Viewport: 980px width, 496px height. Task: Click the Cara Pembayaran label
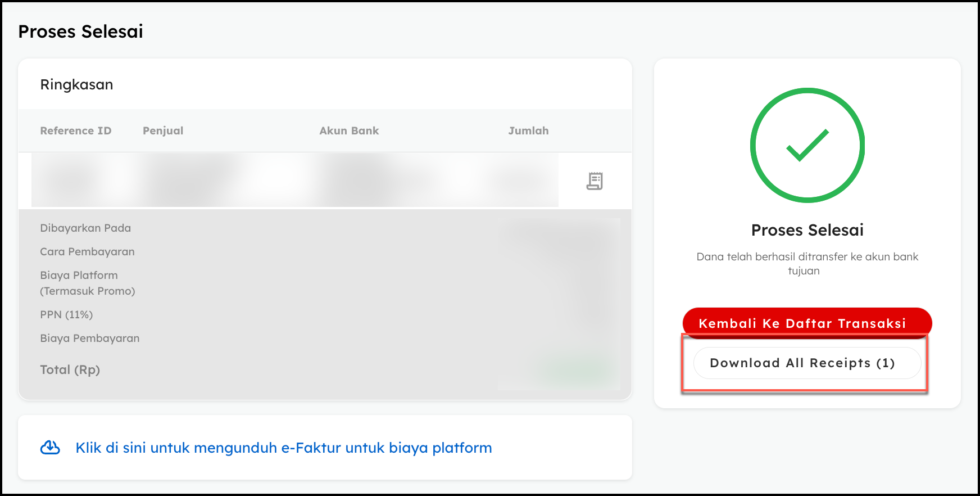click(x=87, y=251)
